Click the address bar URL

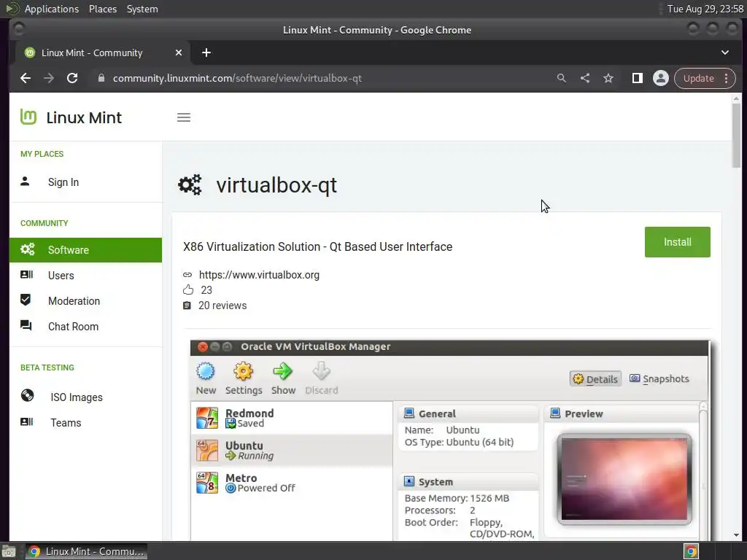237,78
